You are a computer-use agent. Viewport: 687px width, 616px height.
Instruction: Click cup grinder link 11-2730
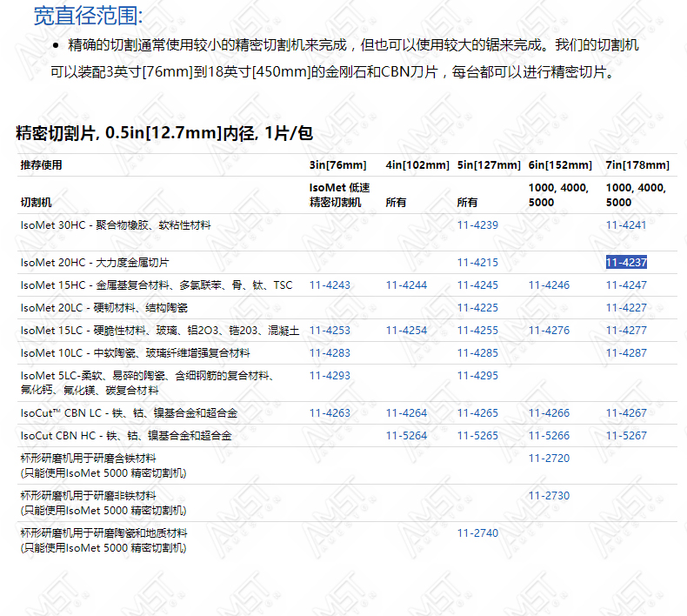(549, 496)
